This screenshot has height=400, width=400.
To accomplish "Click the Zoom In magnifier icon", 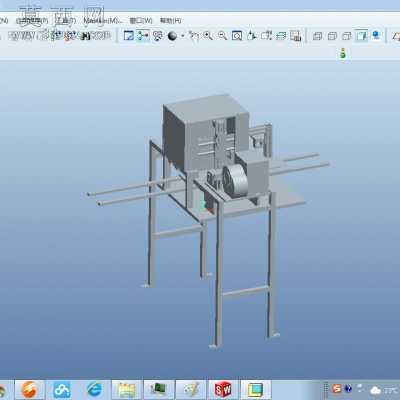I will 208,36.
